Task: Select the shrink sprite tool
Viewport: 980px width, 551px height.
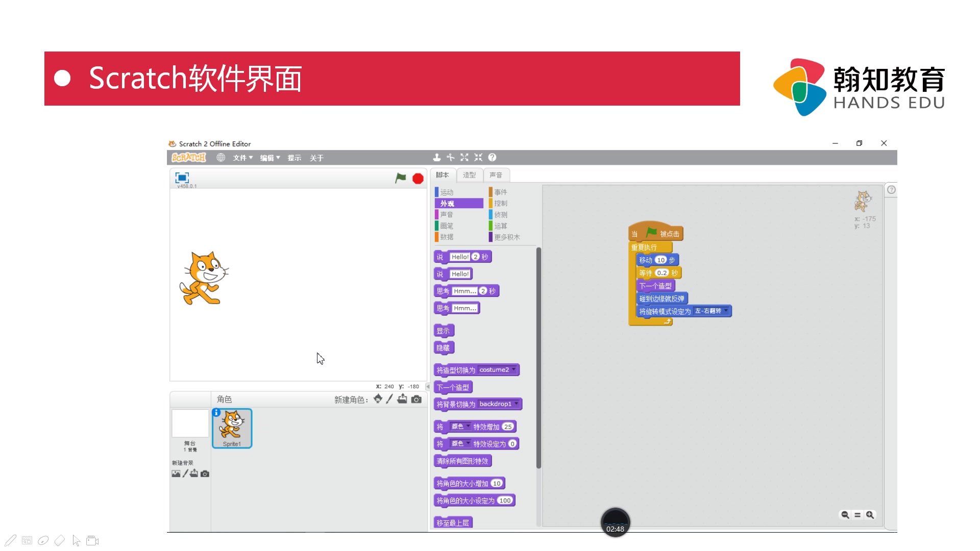Action: pyautogui.click(x=478, y=158)
